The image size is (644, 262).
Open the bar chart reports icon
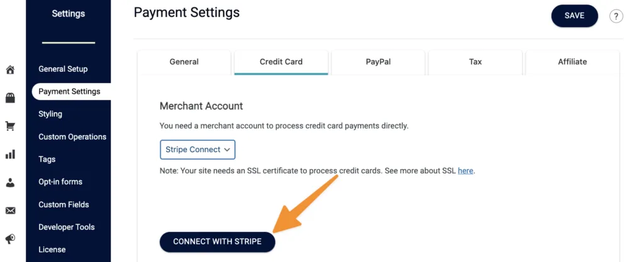point(10,154)
